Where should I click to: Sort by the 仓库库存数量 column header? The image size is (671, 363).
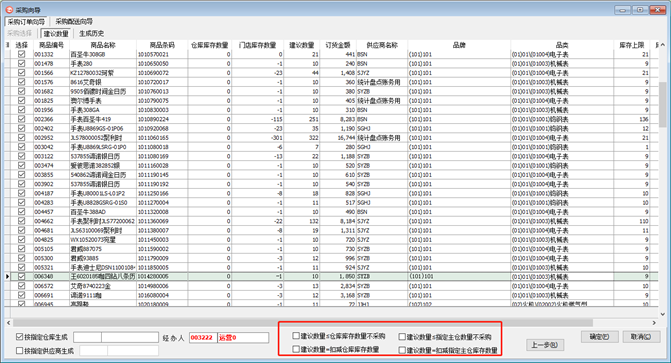[210, 45]
